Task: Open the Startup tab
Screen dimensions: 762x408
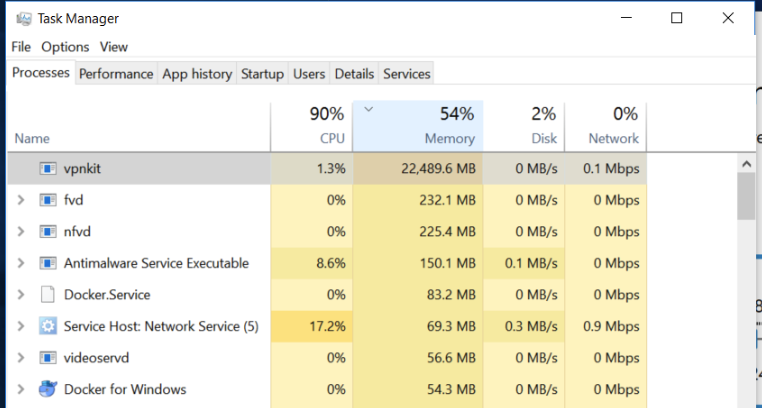Action: tap(262, 74)
